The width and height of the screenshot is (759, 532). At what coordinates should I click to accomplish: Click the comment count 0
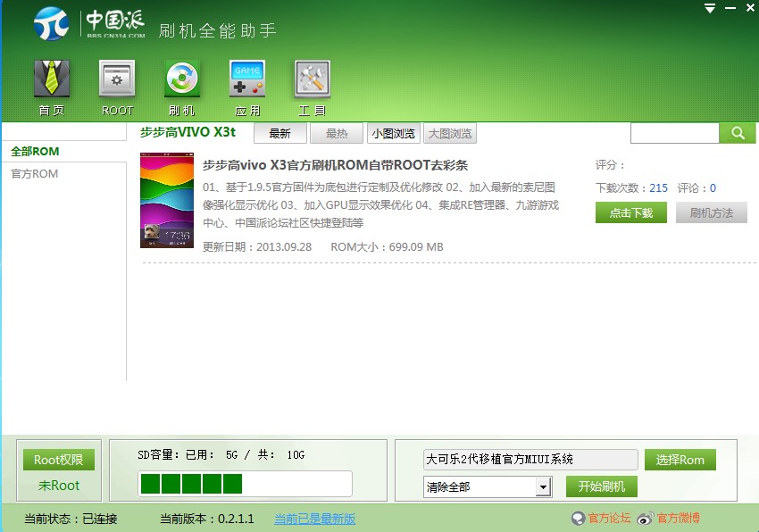[713, 187]
